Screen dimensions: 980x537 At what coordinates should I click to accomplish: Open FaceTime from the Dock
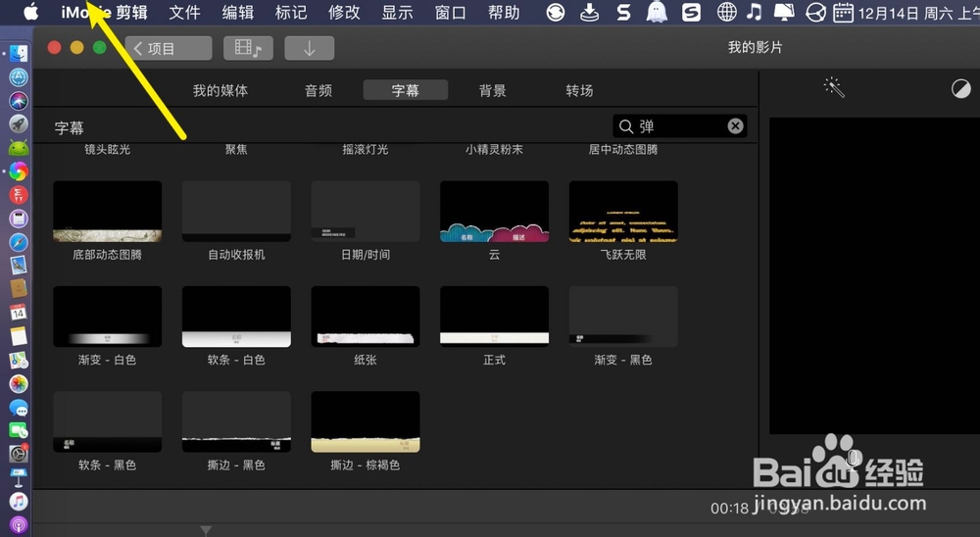18,431
